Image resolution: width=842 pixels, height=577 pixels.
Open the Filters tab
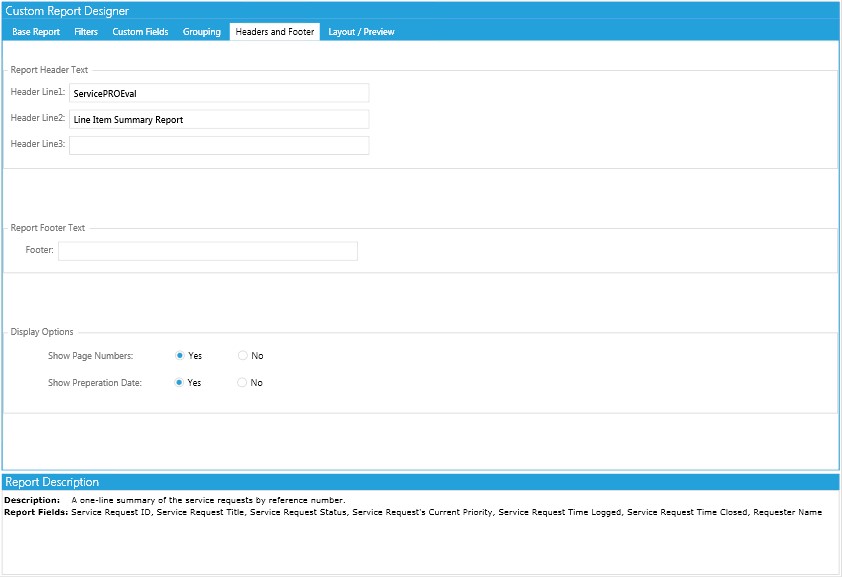[x=85, y=31]
